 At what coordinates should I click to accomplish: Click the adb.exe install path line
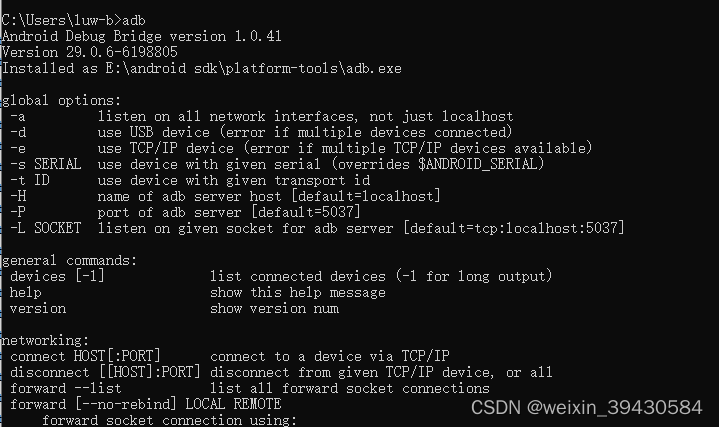173,68
